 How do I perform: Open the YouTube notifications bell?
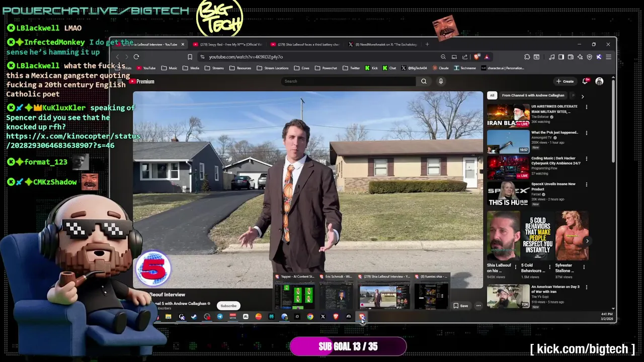click(x=585, y=81)
